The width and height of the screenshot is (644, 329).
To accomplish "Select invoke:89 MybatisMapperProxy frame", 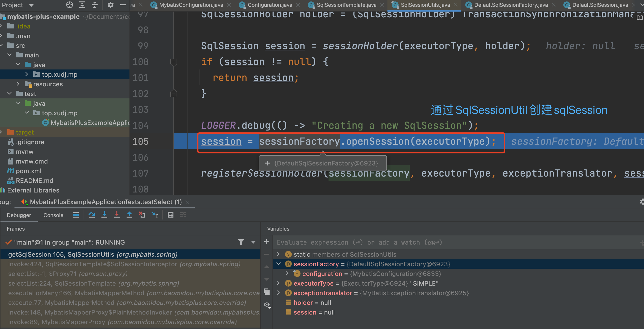I will [x=130, y=322].
